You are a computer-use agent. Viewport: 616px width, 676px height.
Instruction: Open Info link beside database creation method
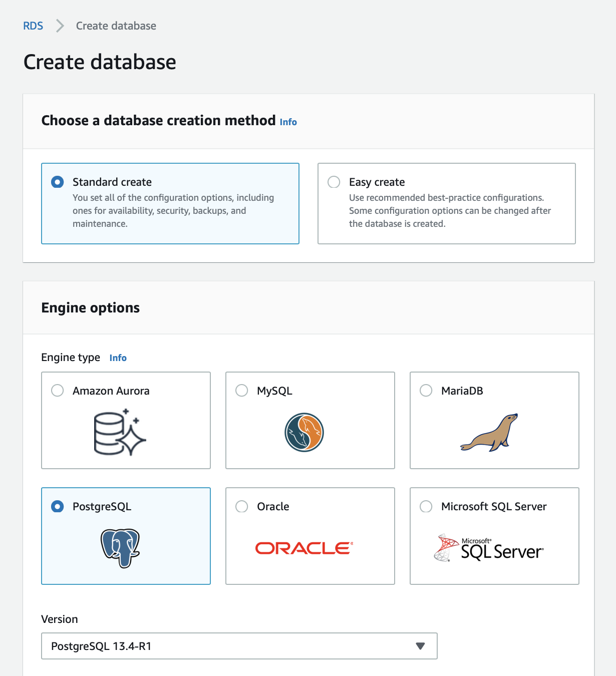tap(288, 122)
